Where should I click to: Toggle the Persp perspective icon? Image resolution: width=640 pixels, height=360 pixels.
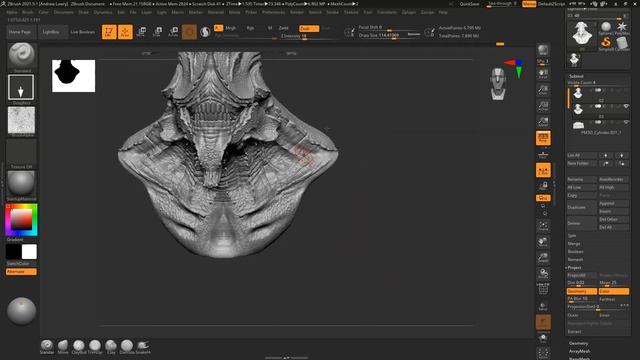(x=543, y=138)
